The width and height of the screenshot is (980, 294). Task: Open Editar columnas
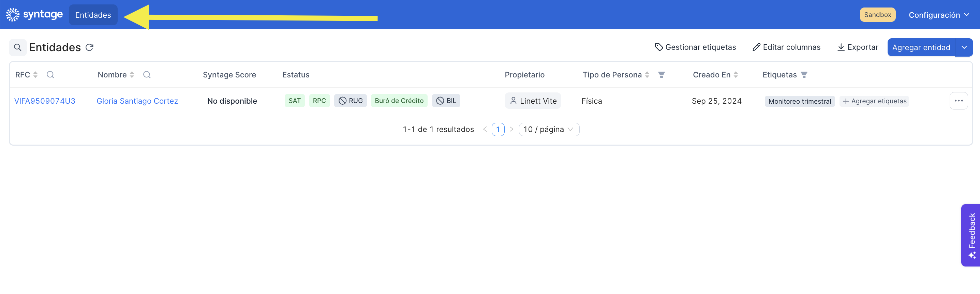(x=786, y=47)
